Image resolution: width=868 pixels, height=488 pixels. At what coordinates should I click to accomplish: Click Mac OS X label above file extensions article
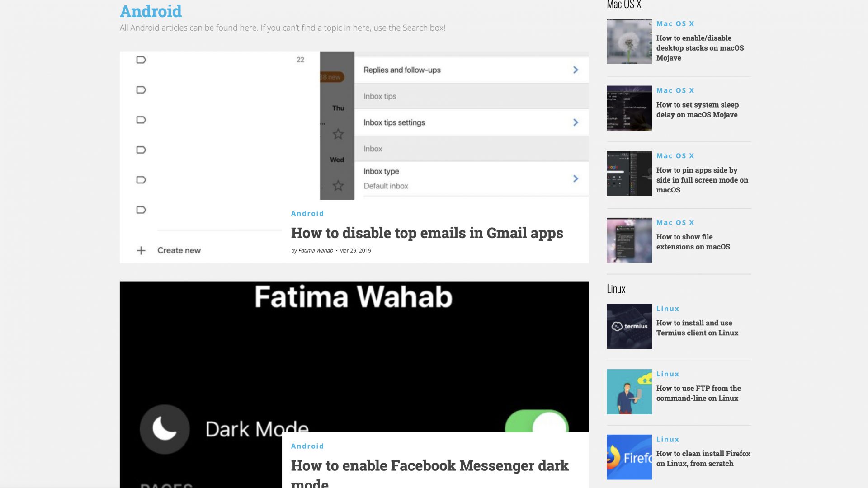click(x=675, y=223)
